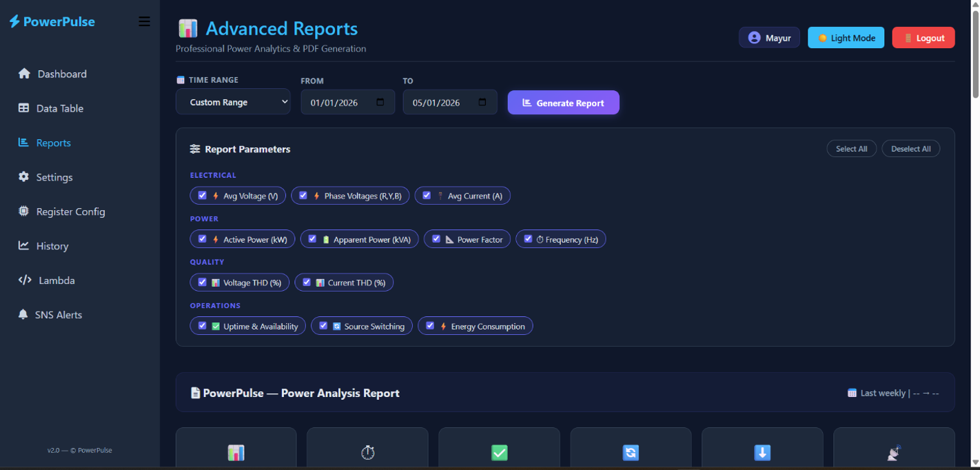Uncheck the Avg Current (A) checkbox

[427, 196]
